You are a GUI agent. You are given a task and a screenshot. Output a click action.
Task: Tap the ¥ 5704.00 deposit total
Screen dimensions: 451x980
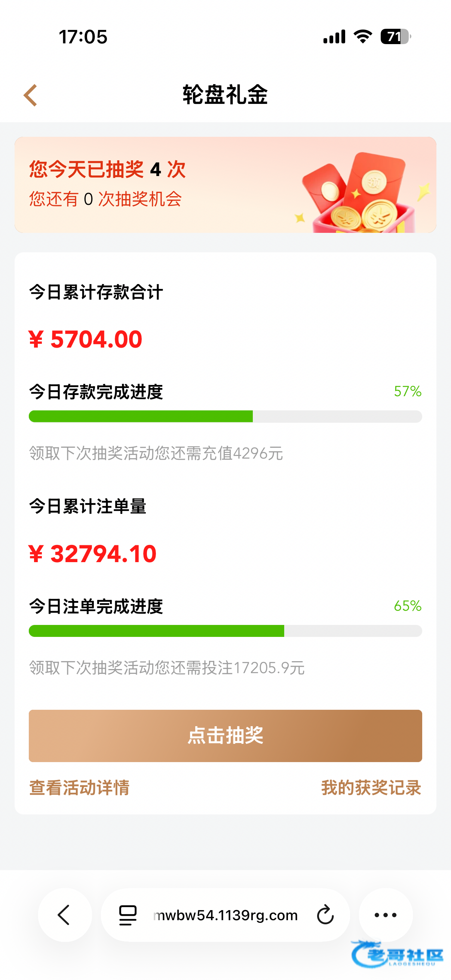(x=85, y=339)
